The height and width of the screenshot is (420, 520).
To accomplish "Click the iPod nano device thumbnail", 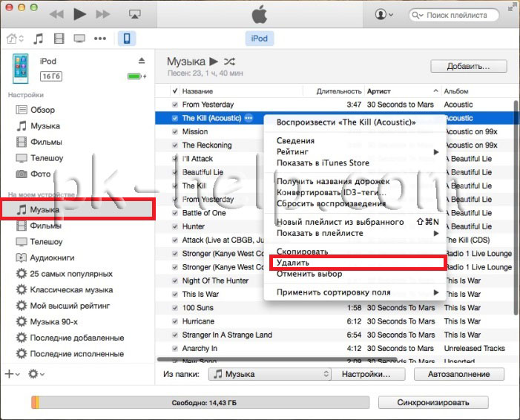I will click(21, 69).
